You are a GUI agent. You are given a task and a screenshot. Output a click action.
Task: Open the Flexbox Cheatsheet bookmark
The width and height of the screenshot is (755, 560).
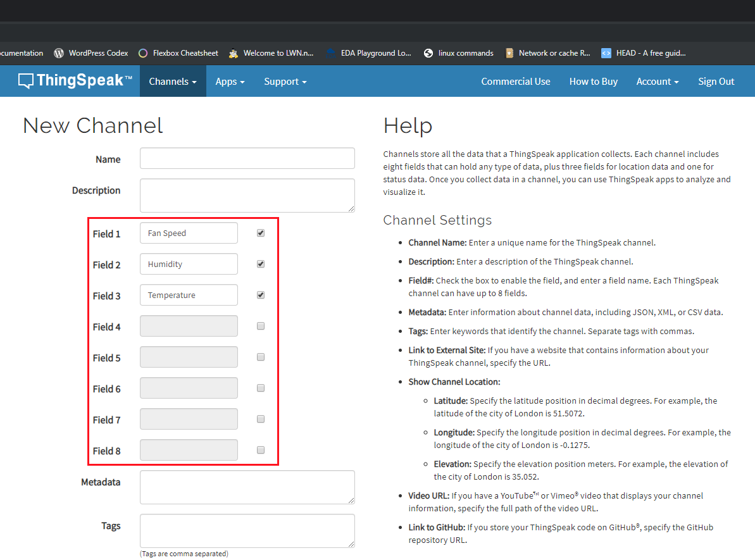178,53
